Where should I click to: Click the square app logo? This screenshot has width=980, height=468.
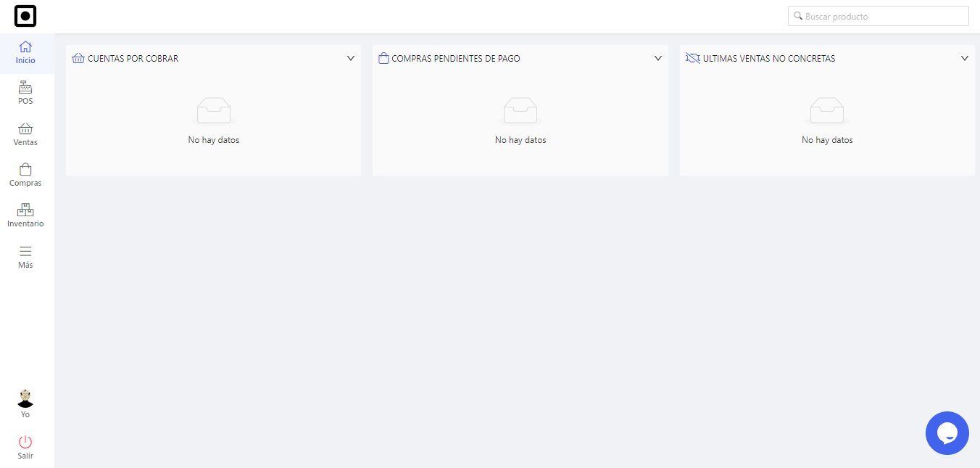pyautogui.click(x=25, y=16)
